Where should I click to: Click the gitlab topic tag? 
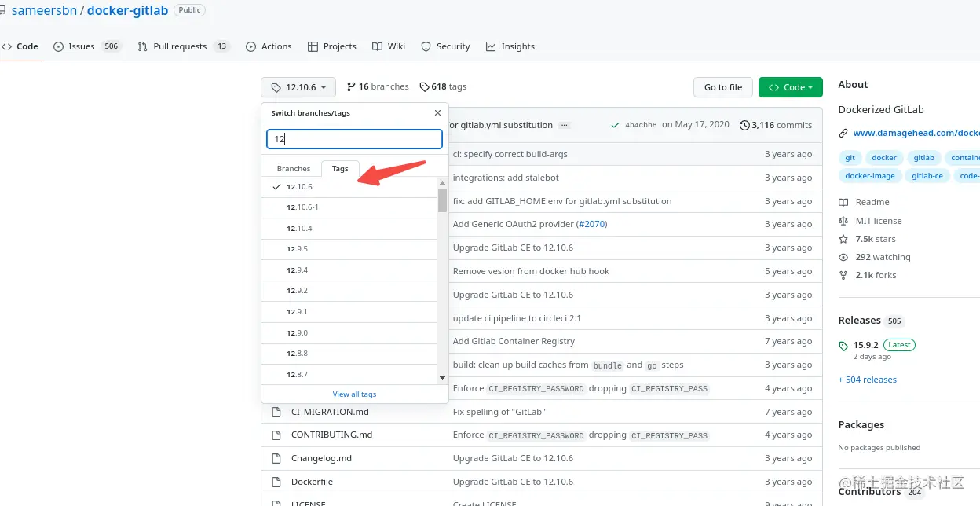(924, 158)
